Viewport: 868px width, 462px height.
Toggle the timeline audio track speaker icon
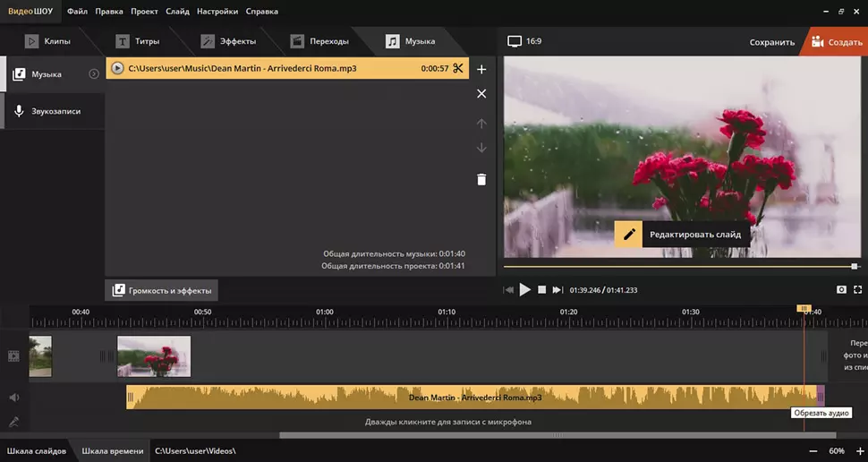tap(13, 398)
